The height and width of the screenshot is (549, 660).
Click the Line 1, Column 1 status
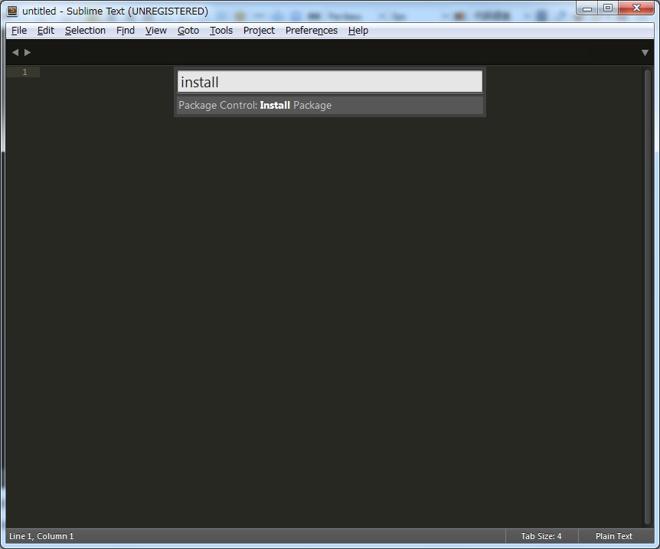coord(41,536)
